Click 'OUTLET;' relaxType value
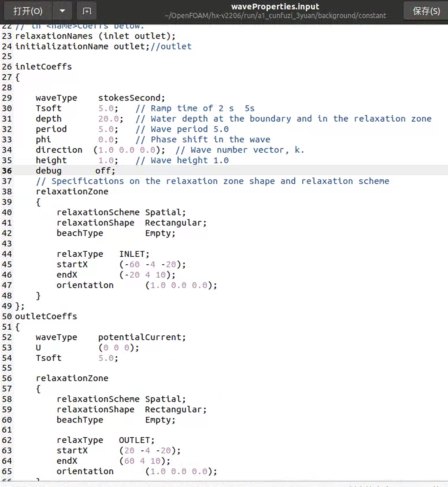448x487 pixels. pyautogui.click(x=137, y=440)
